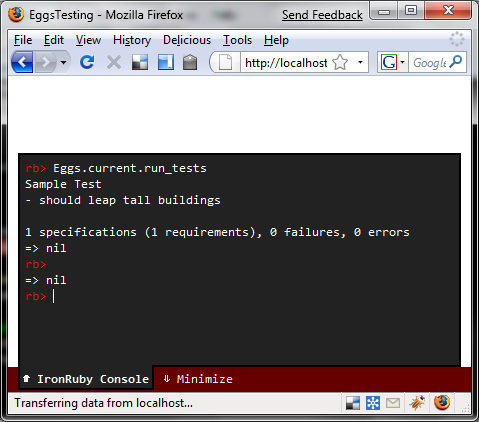Click the blue snowflake status bar icon

(373, 403)
